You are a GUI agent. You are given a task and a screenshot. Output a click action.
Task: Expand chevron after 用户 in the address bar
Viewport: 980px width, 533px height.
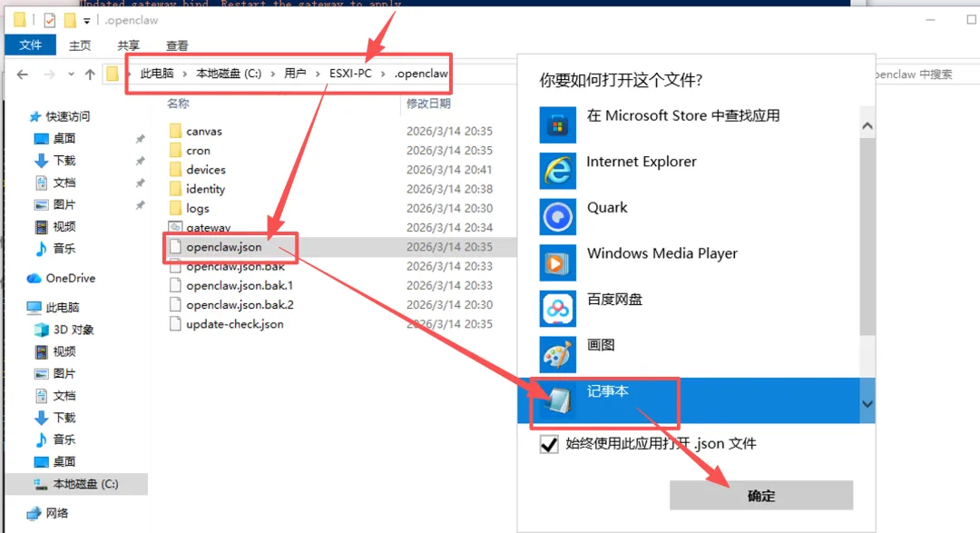[x=318, y=74]
